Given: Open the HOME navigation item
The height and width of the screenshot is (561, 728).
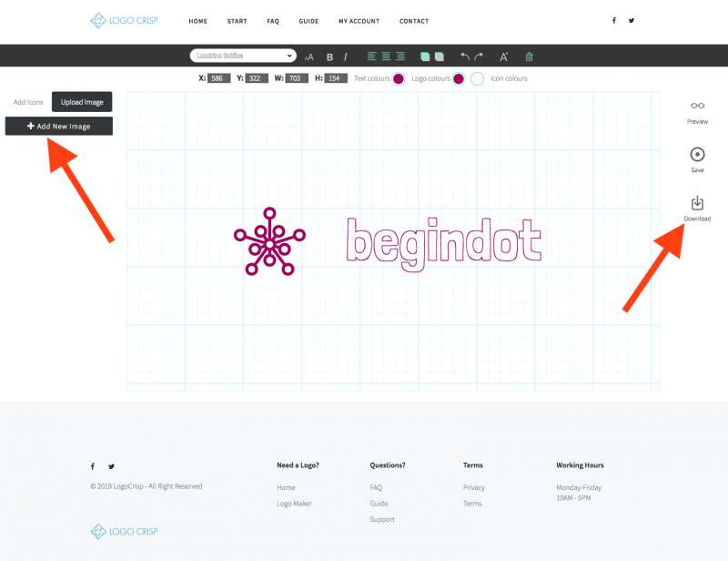Looking at the screenshot, I should pos(197,21).
